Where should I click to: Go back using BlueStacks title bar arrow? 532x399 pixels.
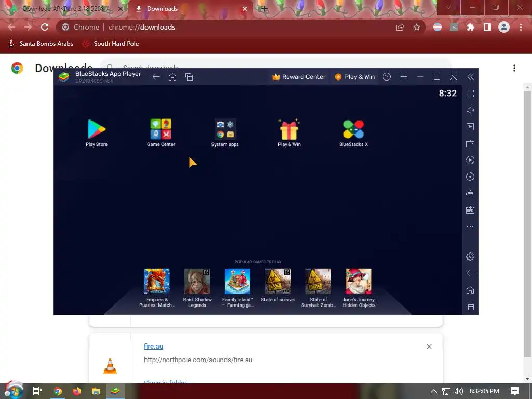tap(156, 77)
